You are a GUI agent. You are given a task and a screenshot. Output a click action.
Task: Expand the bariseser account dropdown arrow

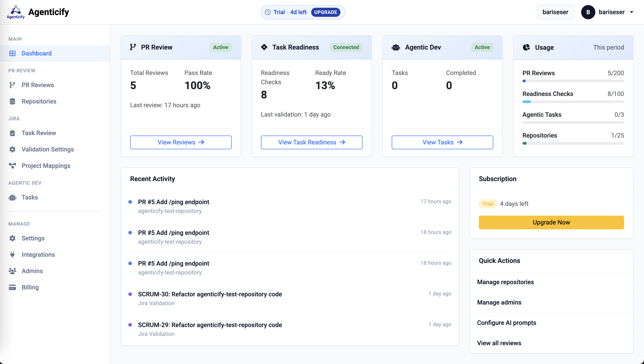click(632, 12)
